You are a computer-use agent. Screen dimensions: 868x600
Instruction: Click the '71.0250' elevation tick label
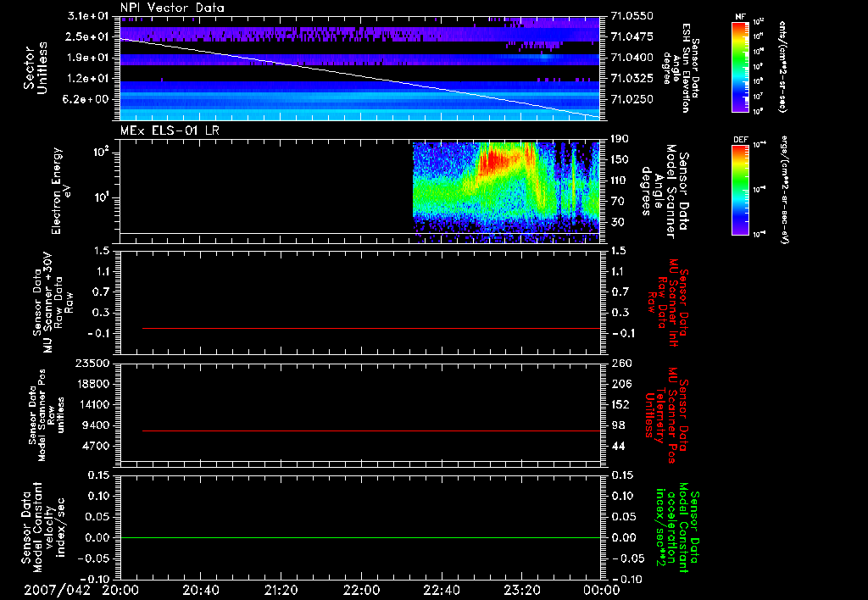point(632,99)
